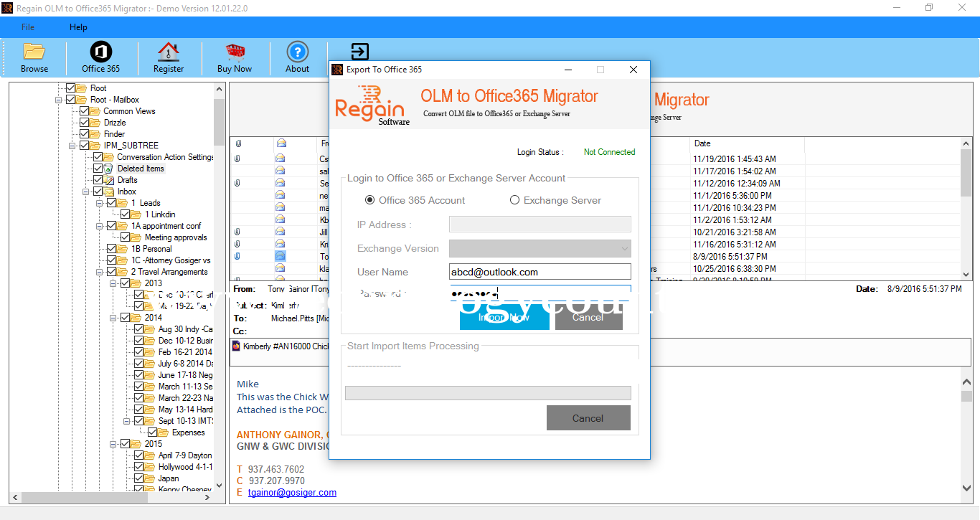
Task: Click the Finder folder icon
Action: [x=95, y=134]
